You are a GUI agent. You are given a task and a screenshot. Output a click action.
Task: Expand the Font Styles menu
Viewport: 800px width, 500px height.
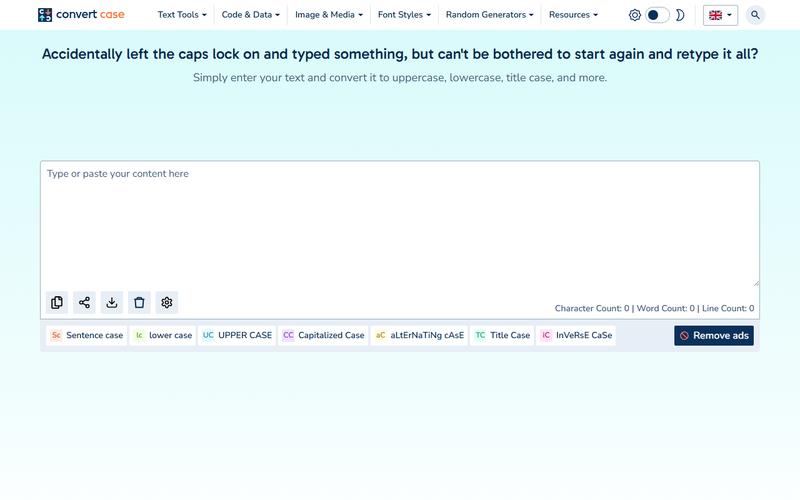click(404, 15)
